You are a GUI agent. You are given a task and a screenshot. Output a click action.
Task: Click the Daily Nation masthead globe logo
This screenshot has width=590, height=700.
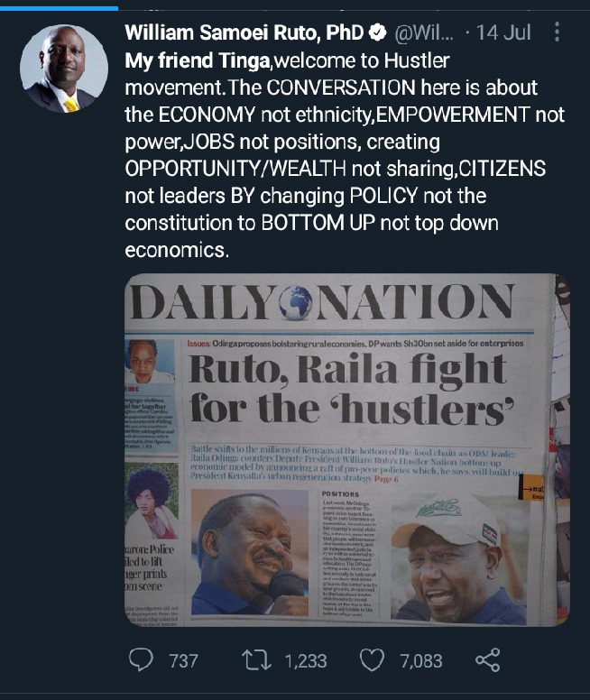click(x=296, y=303)
